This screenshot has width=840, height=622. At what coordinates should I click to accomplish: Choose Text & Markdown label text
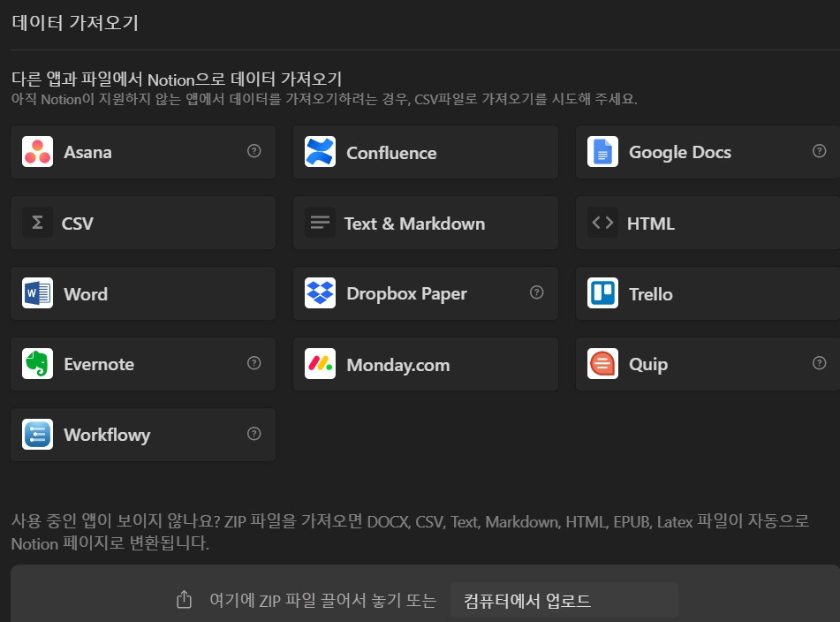pyautogui.click(x=414, y=224)
